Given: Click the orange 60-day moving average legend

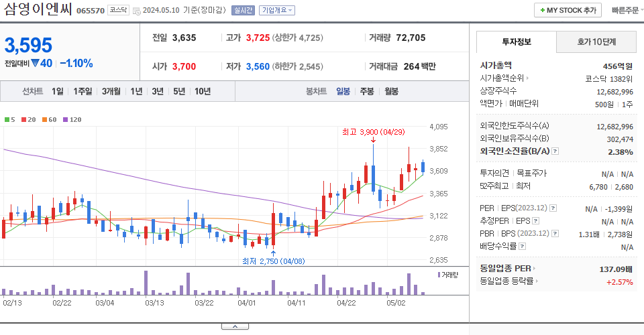Looking at the screenshot, I should [49, 120].
